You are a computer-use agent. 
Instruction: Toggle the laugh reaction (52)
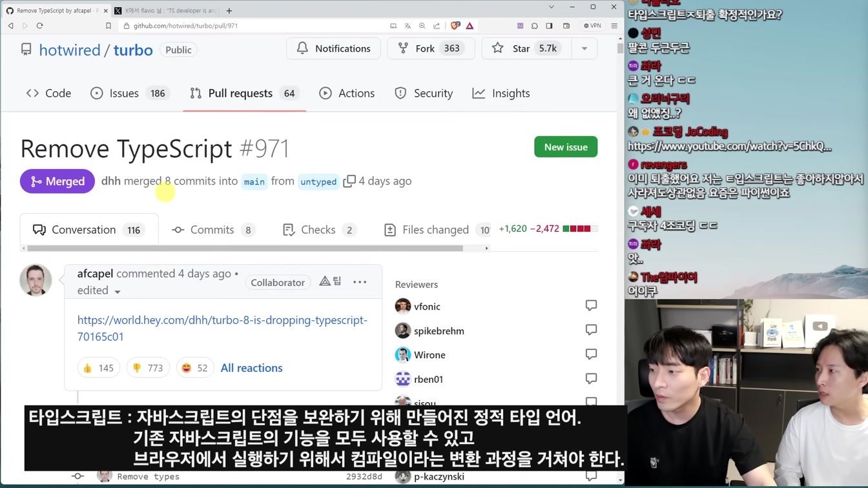tap(194, 368)
